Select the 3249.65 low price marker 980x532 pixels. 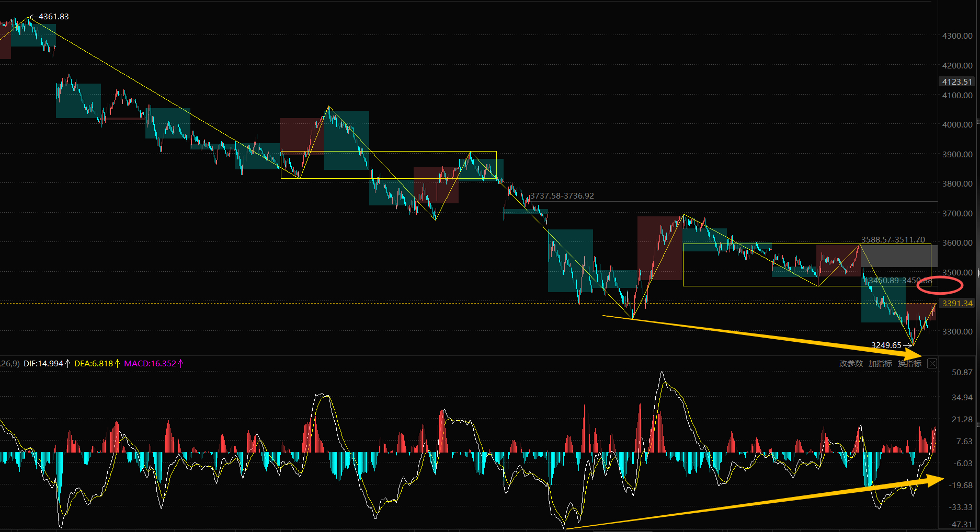pos(886,345)
